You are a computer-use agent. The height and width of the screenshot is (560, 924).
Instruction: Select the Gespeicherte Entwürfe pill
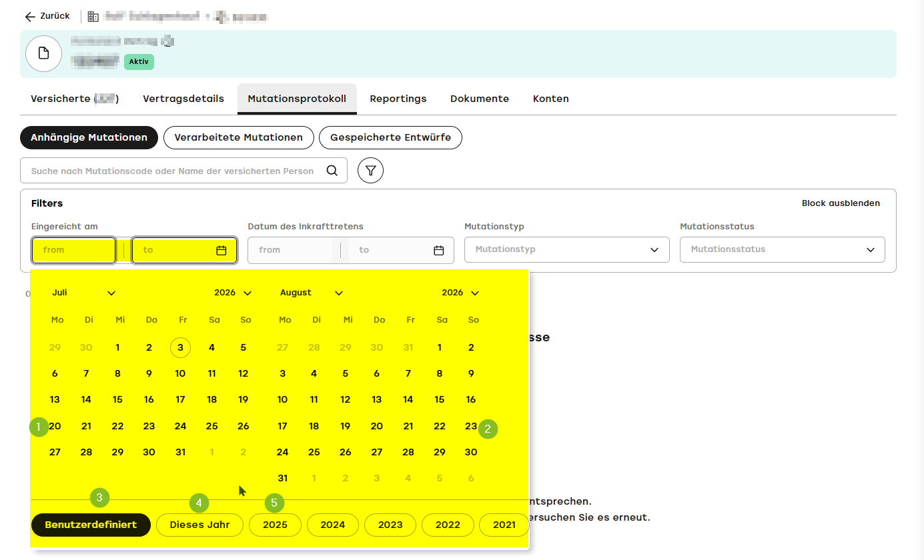click(x=390, y=137)
